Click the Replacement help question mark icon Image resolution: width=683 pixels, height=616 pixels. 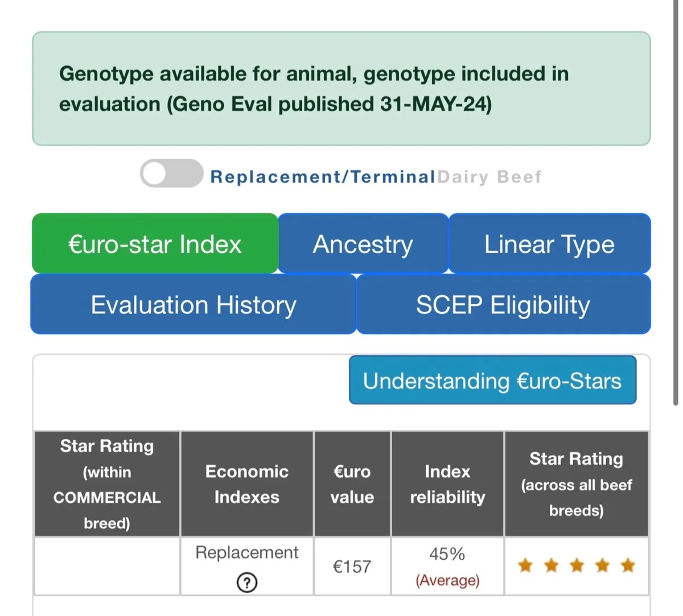[x=246, y=582]
